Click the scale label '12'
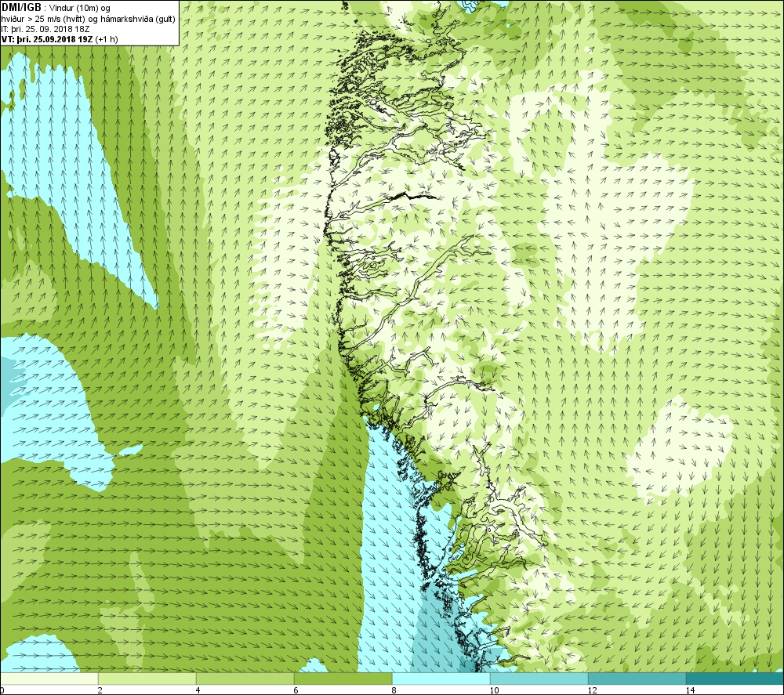This screenshot has height=695, width=784. click(592, 690)
